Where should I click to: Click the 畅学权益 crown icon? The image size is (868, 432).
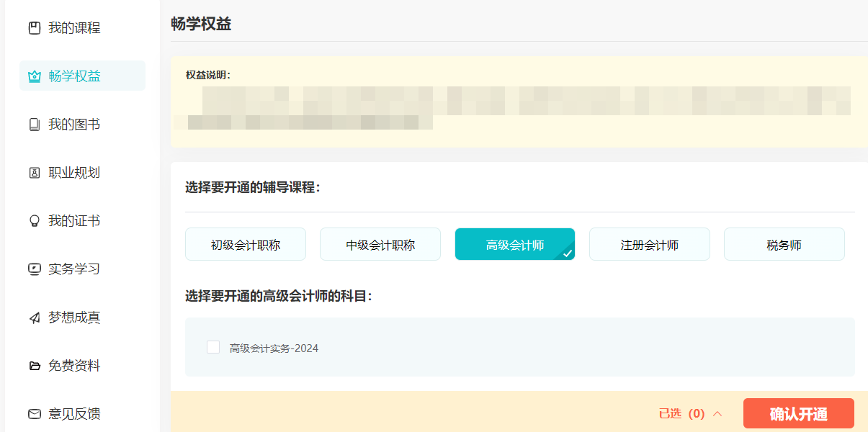(x=33, y=76)
